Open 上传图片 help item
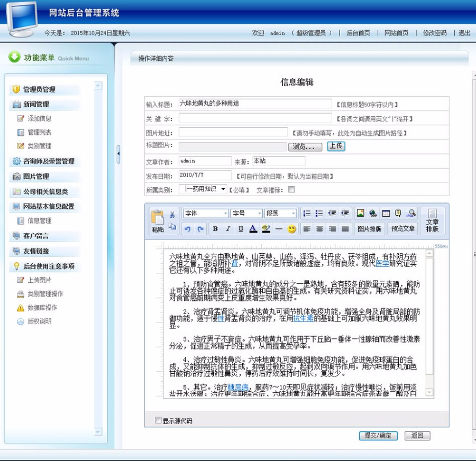This screenshot has height=461, width=476. 40,280
